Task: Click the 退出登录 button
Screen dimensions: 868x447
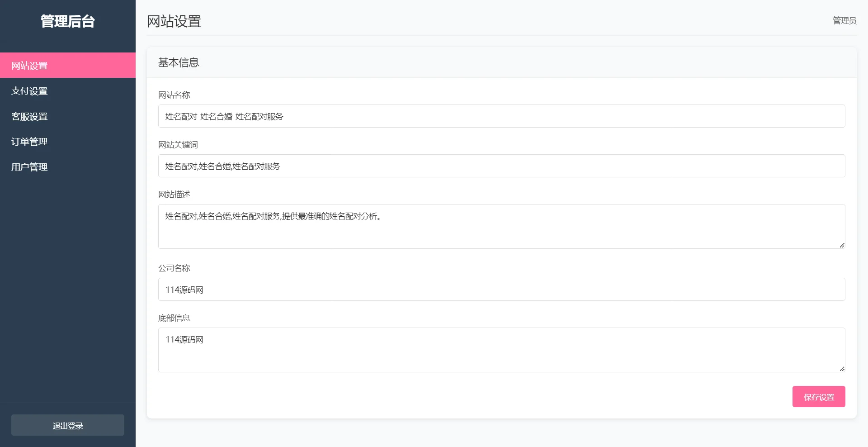Action: tap(68, 425)
